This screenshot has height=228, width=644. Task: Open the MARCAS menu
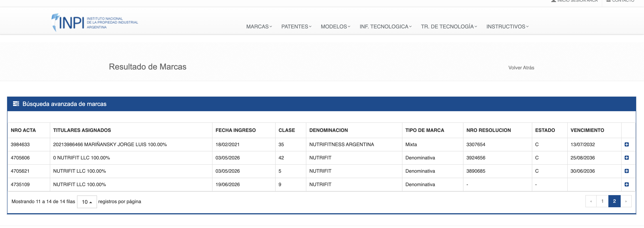point(259,27)
